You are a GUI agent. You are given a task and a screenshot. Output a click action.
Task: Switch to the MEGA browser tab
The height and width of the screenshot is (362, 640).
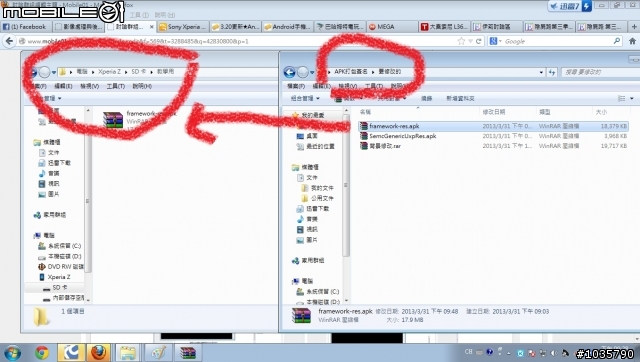(x=385, y=27)
